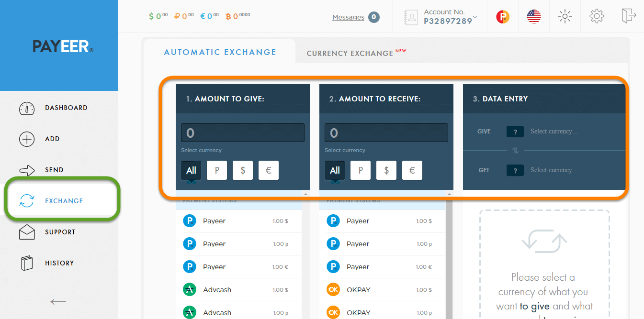The width and height of the screenshot is (644, 319).
Task: Click the Amount to Give input field
Action: click(242, 132)
